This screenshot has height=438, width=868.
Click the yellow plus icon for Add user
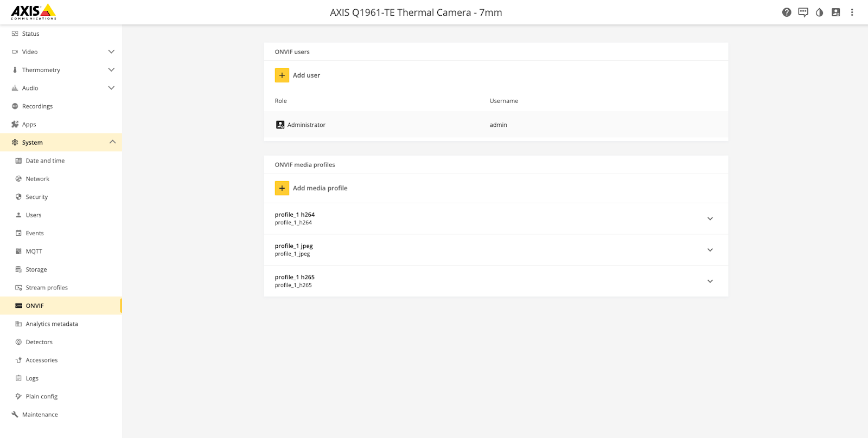click(282, 75)
